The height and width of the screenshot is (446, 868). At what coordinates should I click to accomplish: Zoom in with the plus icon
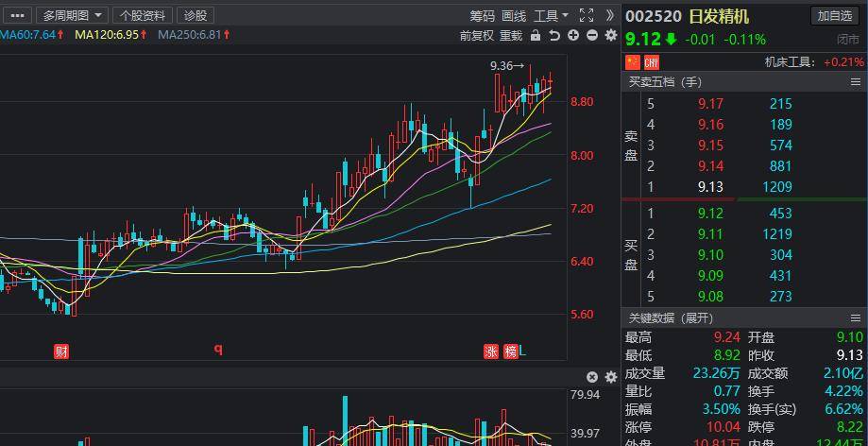coord(573,36)
